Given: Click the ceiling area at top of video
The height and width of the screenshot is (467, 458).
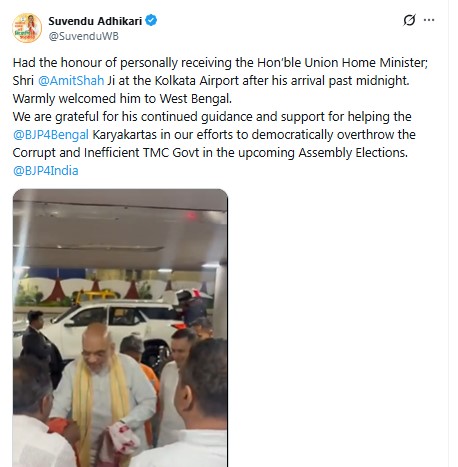Looking at the screenshot, I should pos(120,227).
